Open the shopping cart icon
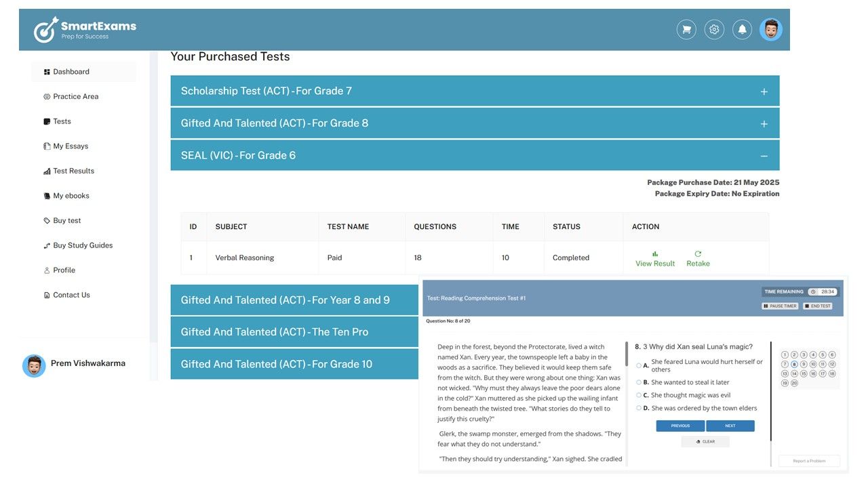Image resolution: width=868 pixels, height=488 pixels. [x=686, y=30]
